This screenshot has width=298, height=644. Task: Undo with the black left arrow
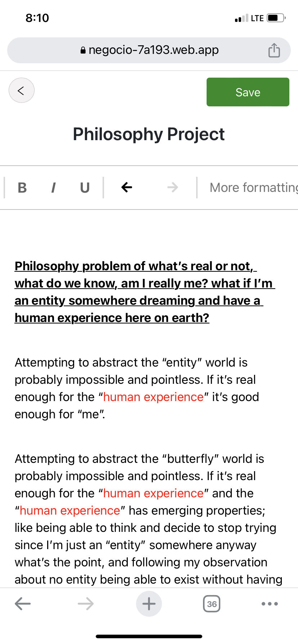tap(127, 187)
